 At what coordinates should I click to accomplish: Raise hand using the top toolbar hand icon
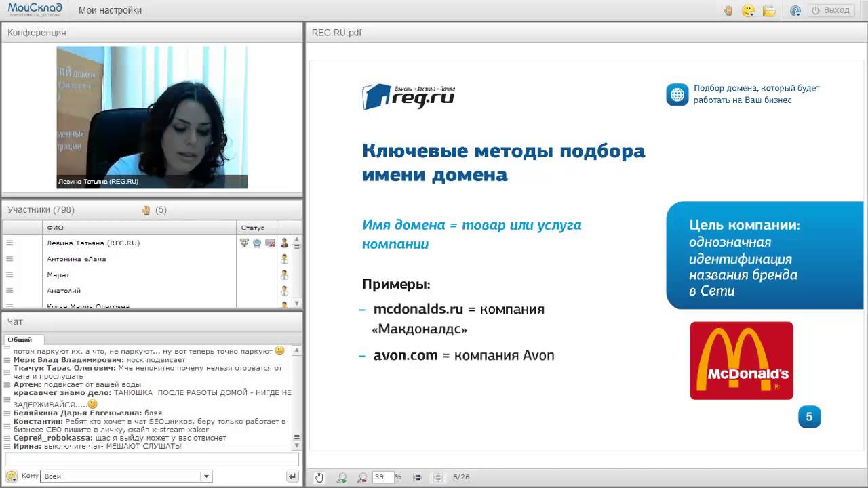728,10
